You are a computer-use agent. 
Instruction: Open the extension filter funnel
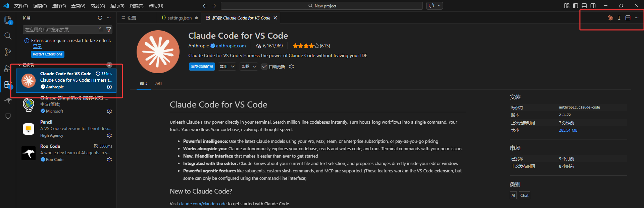point(109,30)
